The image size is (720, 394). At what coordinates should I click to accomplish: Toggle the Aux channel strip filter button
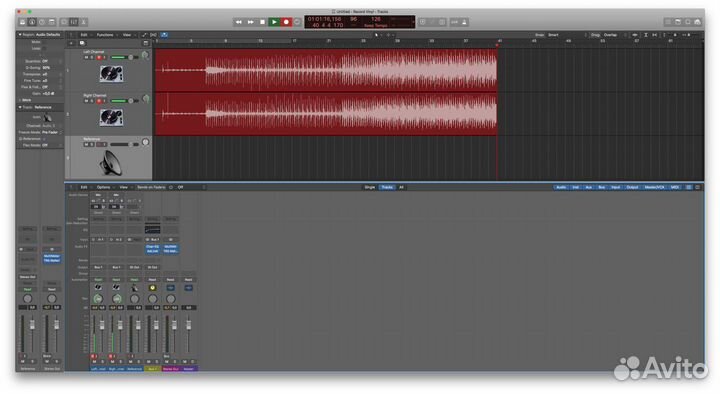pos(588,187)
